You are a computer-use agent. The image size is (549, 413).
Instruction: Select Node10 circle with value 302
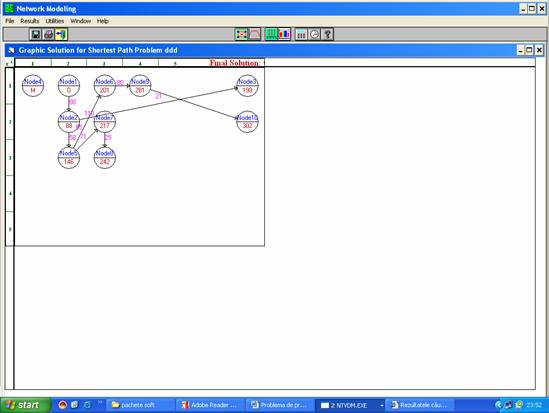(247, 121)
